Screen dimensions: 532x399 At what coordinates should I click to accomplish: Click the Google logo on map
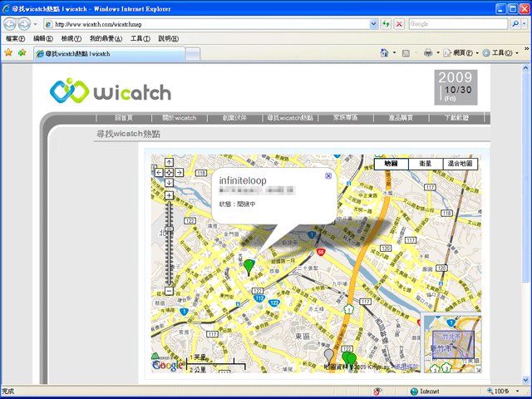point(167,365)
